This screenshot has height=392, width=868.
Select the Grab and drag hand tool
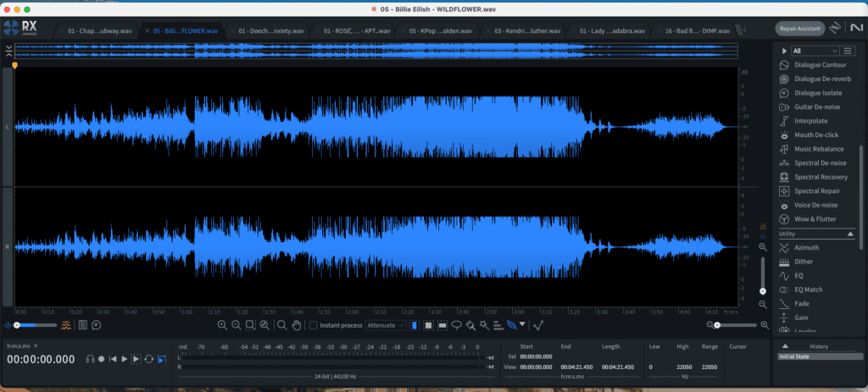(x=296, y=325)
